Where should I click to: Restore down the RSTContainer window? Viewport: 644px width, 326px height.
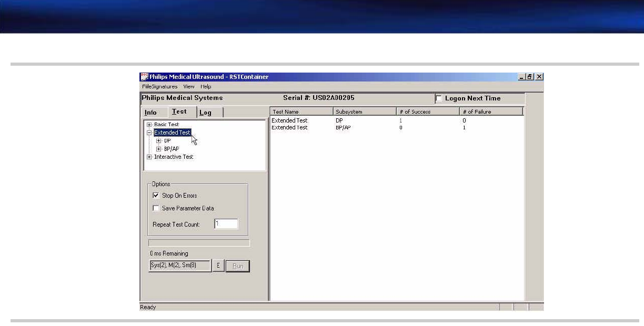530,77
